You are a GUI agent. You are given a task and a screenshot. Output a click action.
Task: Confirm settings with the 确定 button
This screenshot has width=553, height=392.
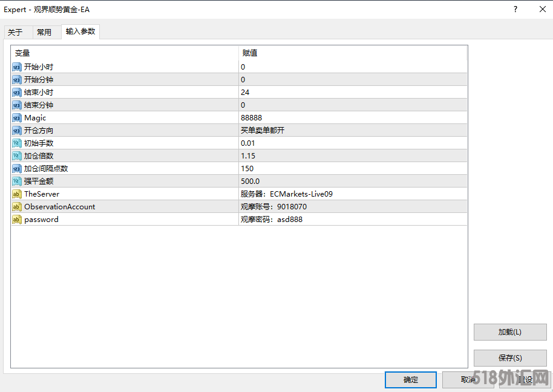tap(411, 380)
